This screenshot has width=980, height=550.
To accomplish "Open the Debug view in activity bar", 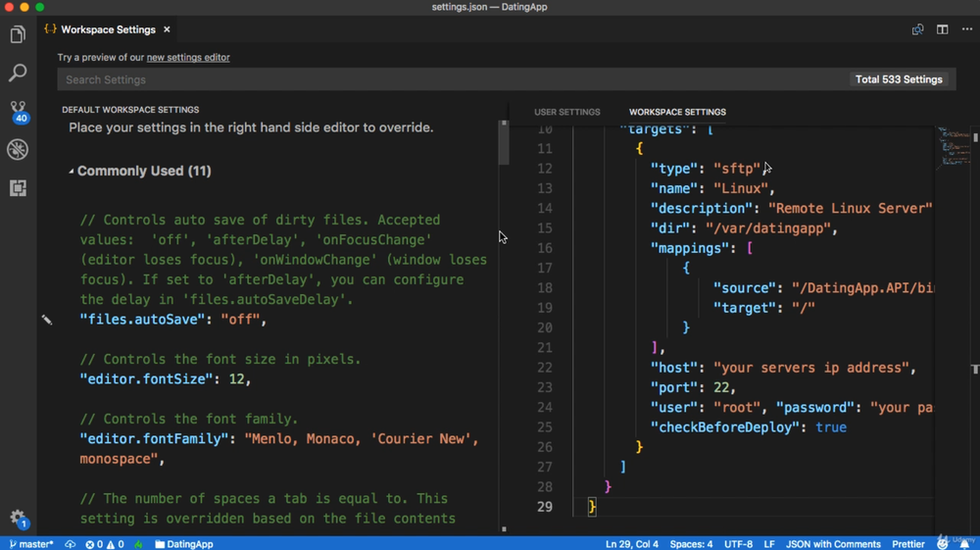I will pos(18,150).
